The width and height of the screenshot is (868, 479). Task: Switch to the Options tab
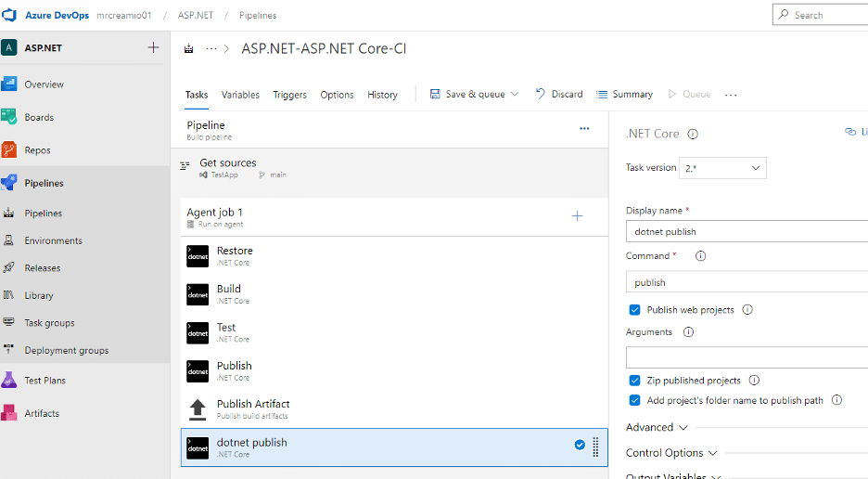[x=337, y=95]
